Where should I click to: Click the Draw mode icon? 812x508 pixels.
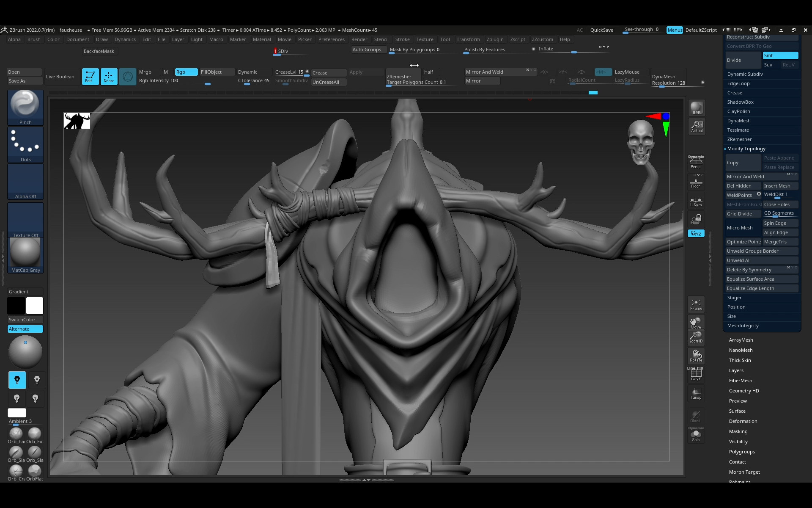(109, 76)
